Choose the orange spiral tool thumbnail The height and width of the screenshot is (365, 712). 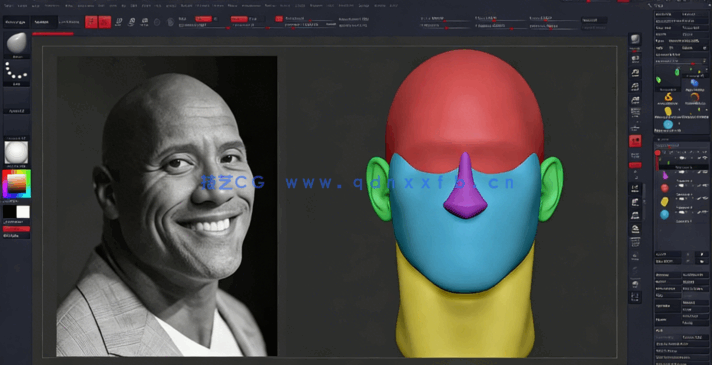tap(668, 97)
